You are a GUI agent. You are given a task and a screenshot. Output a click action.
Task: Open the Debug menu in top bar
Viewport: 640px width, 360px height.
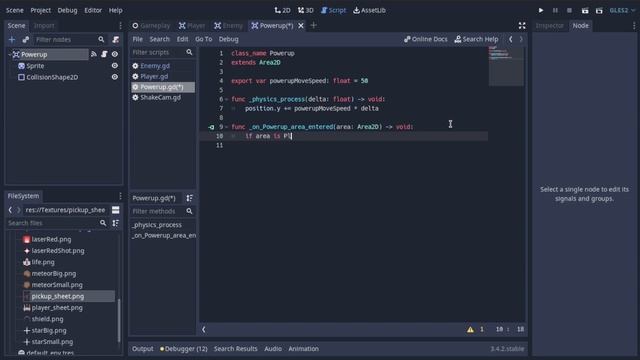point(67,10)
